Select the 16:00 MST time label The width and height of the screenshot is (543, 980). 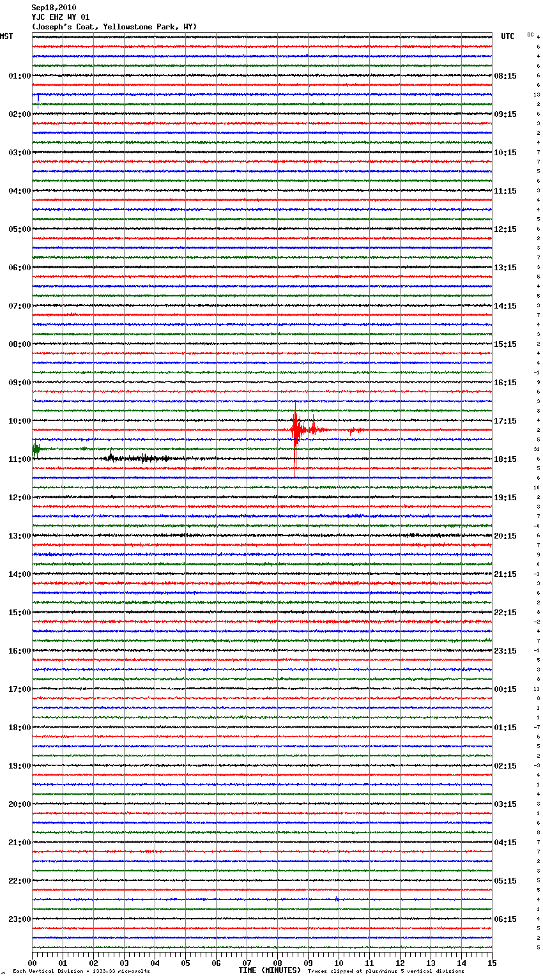[19, 651]
